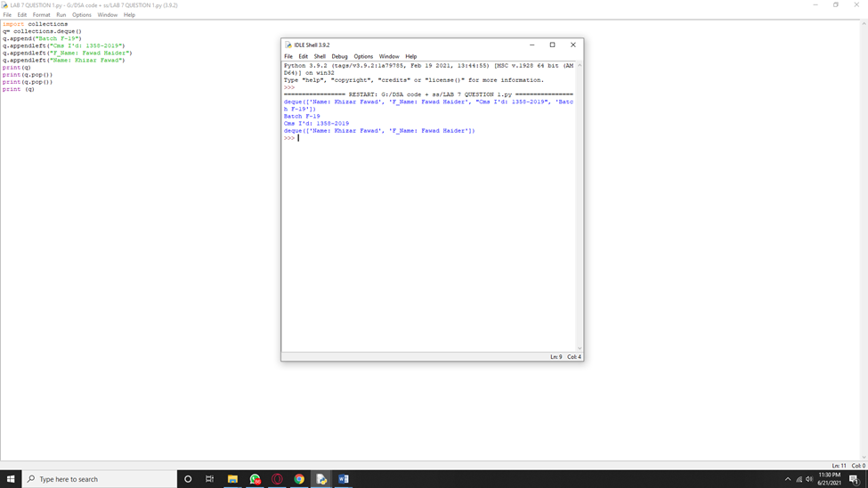Close the IDLE Shell window
This screenshot has width=868, height=488.
(573, 45)
